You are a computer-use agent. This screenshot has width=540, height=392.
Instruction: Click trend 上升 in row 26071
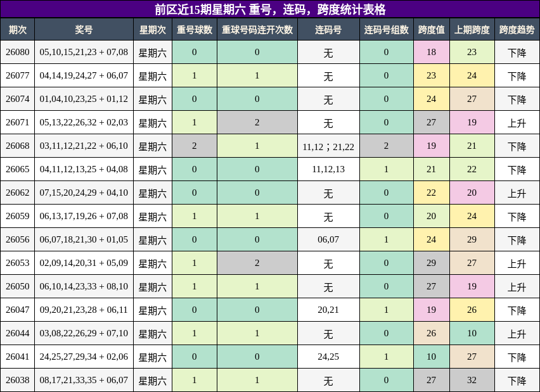tap(517, 123)
